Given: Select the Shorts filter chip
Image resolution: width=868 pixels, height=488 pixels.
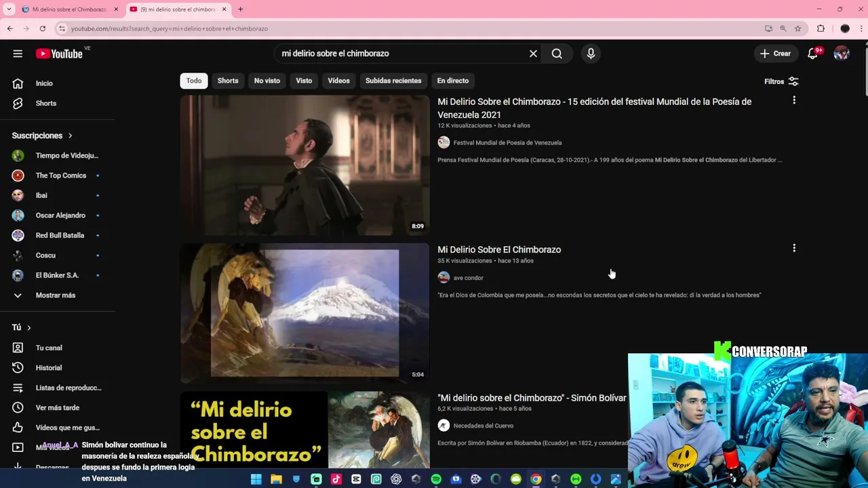Looking at the screenshot, I should pyautogui.click(x=228, y=81).
